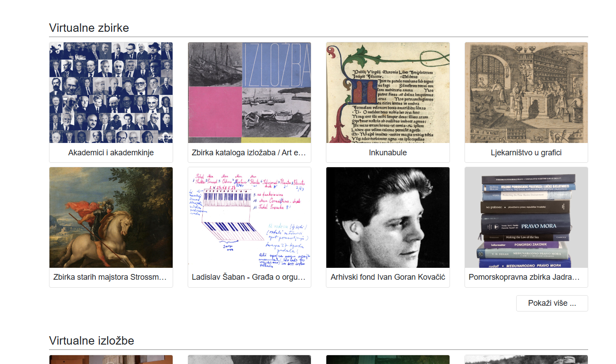Click the stacked maritime law books image
This screenshot has height=364, width=616.
click(526, 218)
